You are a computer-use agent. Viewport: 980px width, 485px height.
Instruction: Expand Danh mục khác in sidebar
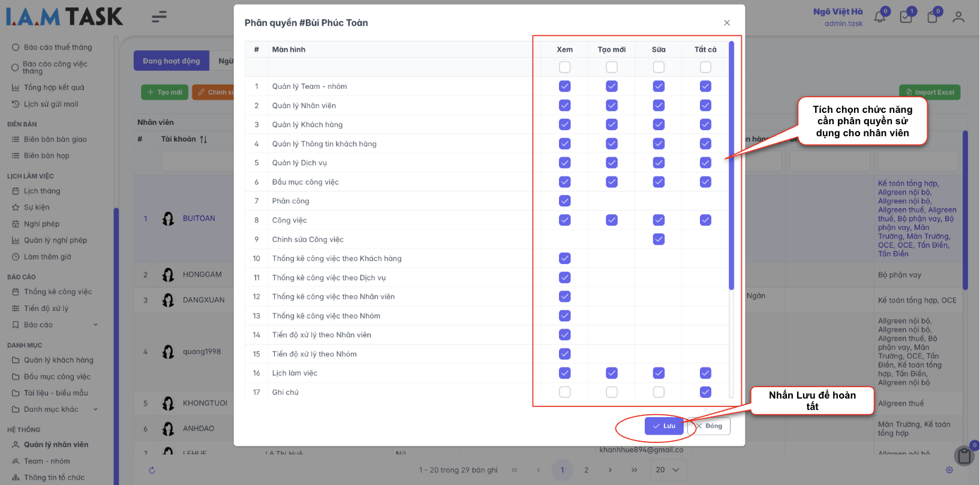click(95, 409)
